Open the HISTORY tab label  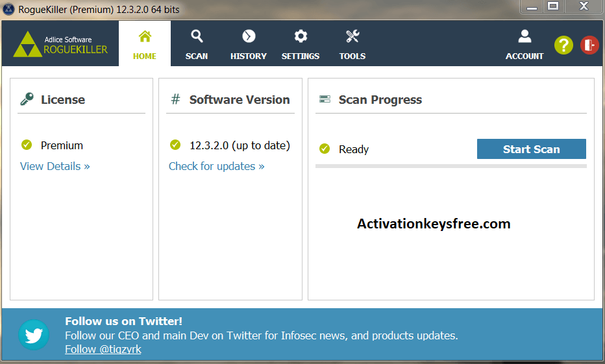click(249, 56)
